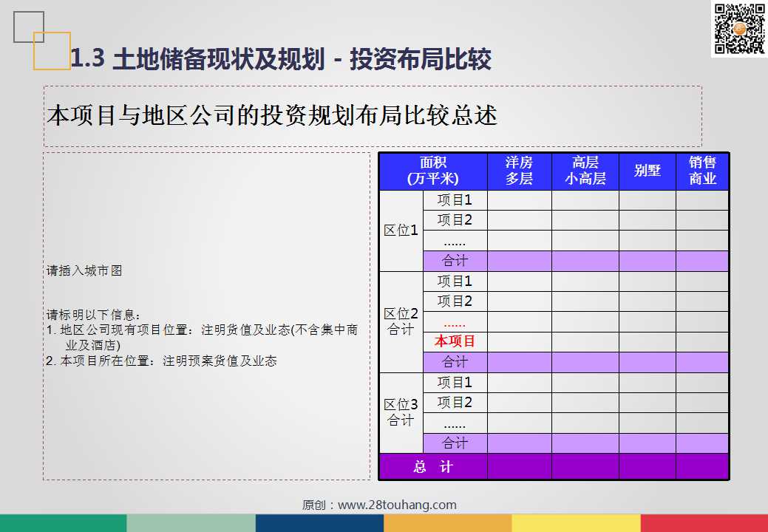Click the QR code image
The width and height of the screenshot is (768, 532).
740,29
